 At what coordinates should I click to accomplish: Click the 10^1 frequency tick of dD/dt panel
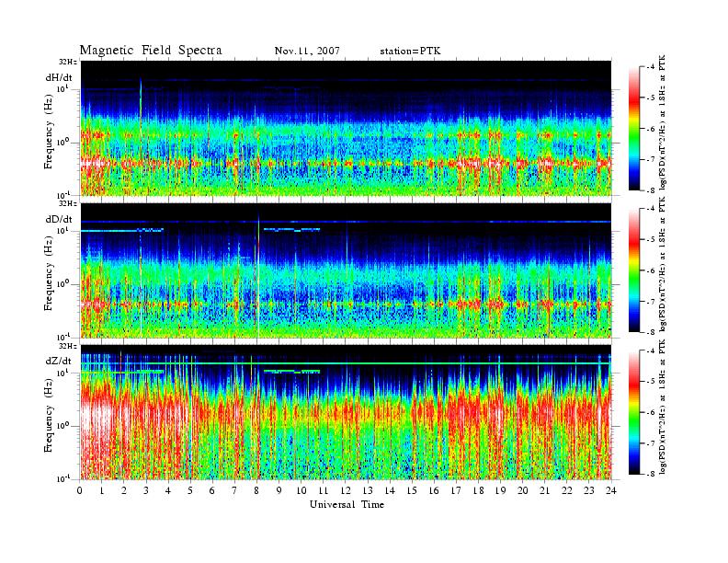click(x=63, y=230)
